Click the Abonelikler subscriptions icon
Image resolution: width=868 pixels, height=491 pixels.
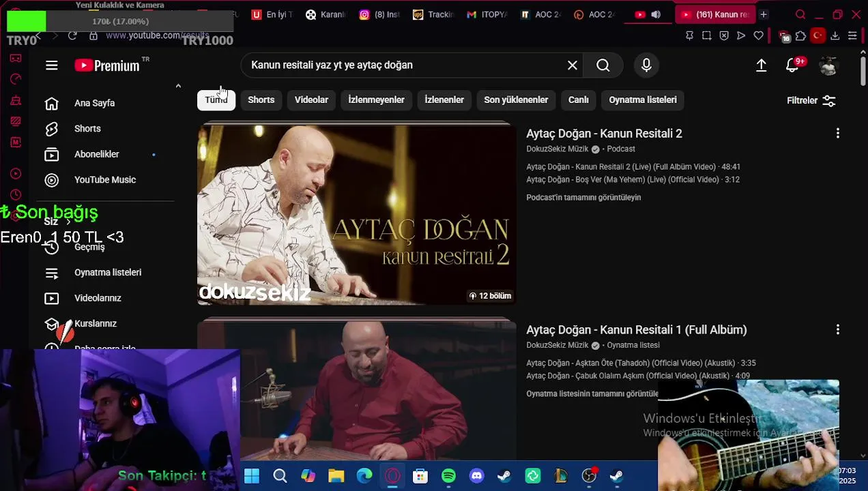click(52, 155)
